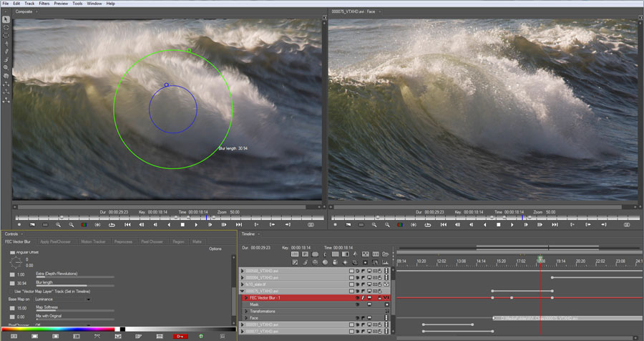Expand the 000077_VTXHD.avi track
Screen dimensions: 644x341
243,332
